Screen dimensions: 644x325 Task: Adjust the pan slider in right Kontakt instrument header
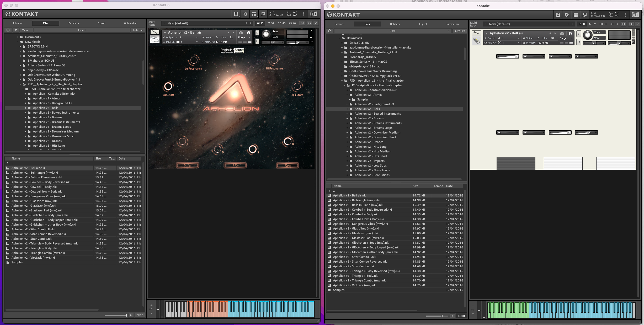click(594, 43)
